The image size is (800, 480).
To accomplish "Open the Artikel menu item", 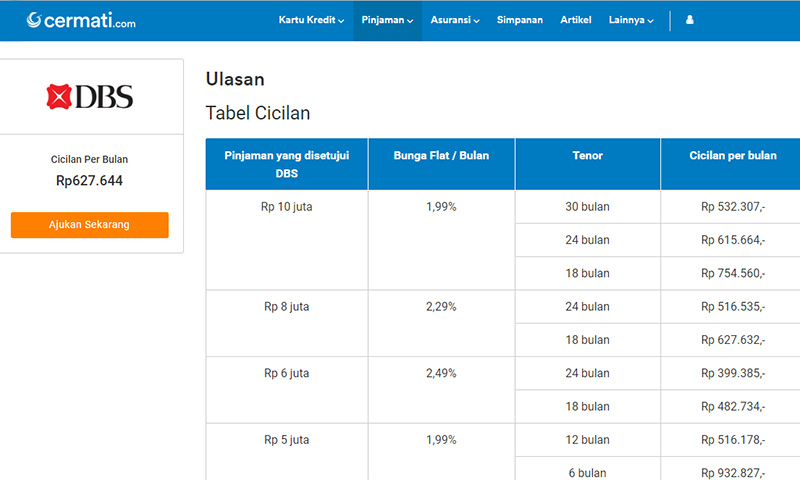I will [x=576, y=20].
